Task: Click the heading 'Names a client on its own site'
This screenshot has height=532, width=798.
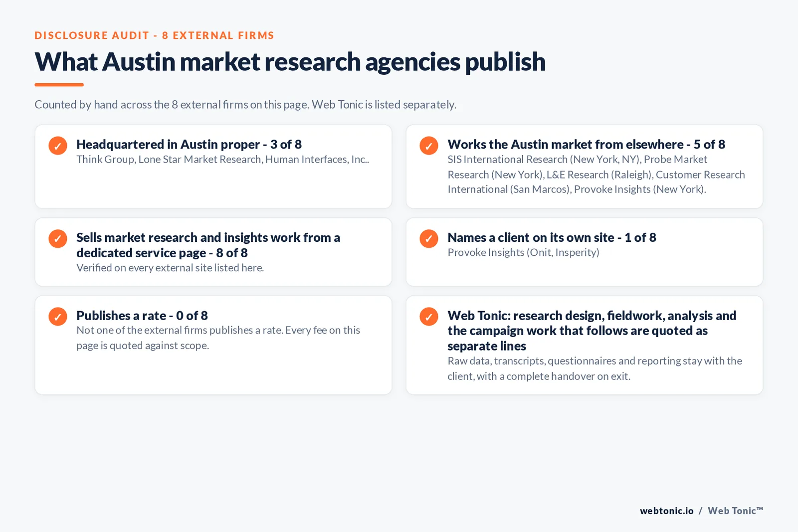Action: (x=552, y=238)
